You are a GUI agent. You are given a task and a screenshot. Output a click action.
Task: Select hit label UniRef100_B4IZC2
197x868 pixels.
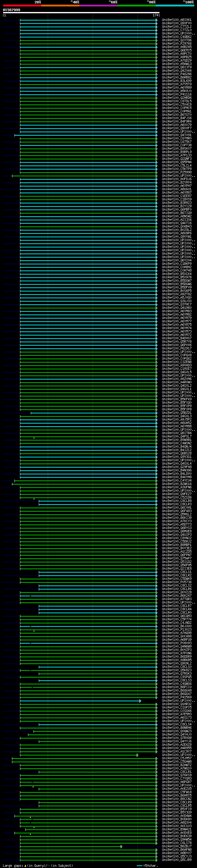pyautogui.click(x=177, y=450)
